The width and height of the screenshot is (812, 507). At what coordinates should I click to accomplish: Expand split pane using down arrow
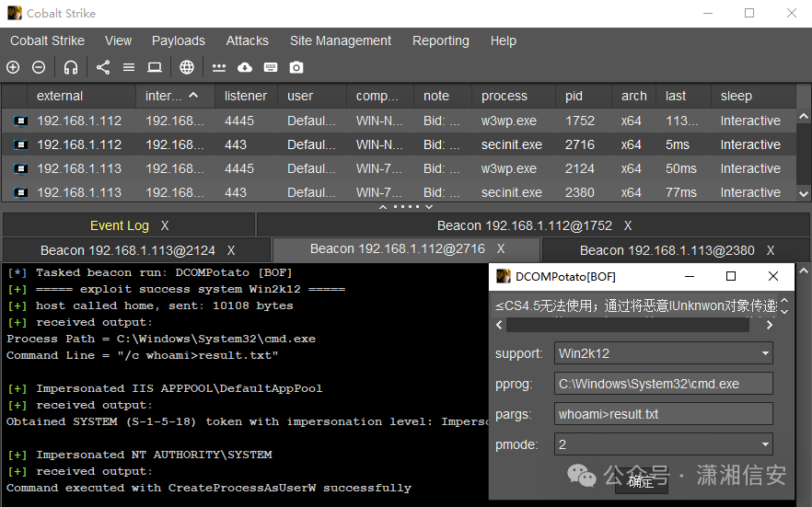coord(429,207)
